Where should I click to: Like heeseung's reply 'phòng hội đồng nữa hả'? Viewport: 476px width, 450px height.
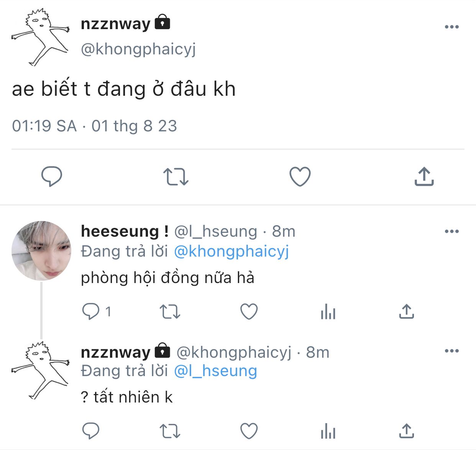pyautogui.click(x=249, y=311)
